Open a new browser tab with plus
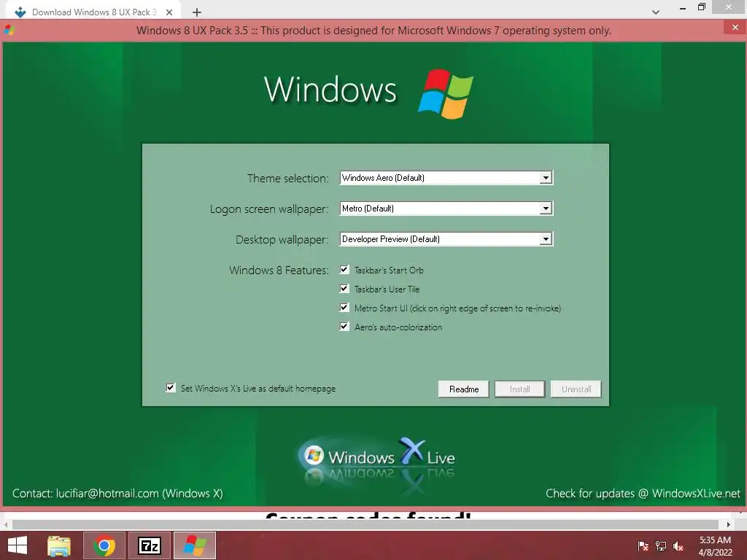The image size is (747, 560). pos(197,12)
